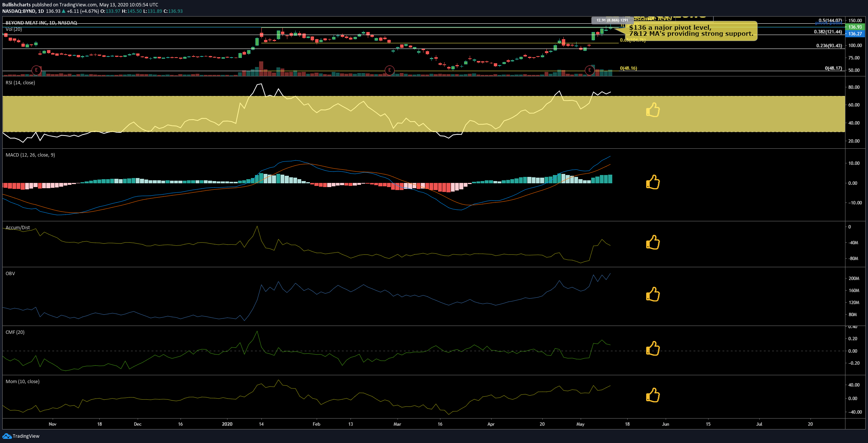Click the blue 136.27 price label
This screenshot has width=868, height=443.
pyautogui.click(x=855, y=34)
